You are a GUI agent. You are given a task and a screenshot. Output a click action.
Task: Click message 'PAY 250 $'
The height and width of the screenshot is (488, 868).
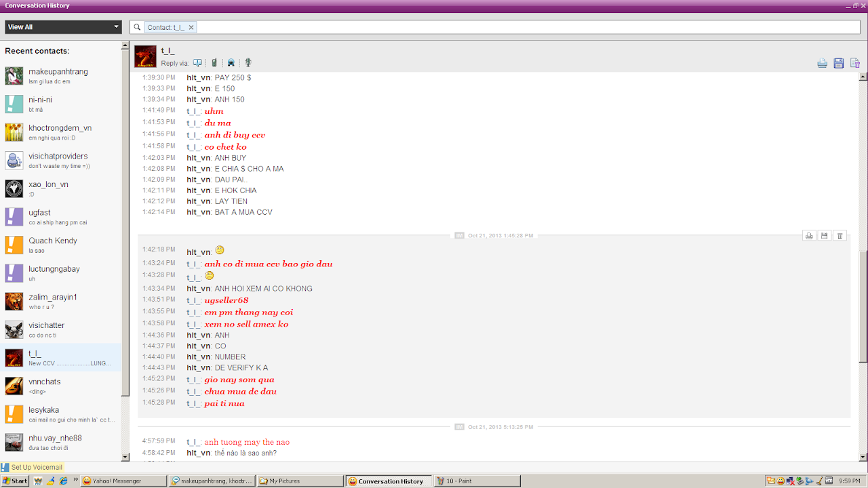[233, 78]
